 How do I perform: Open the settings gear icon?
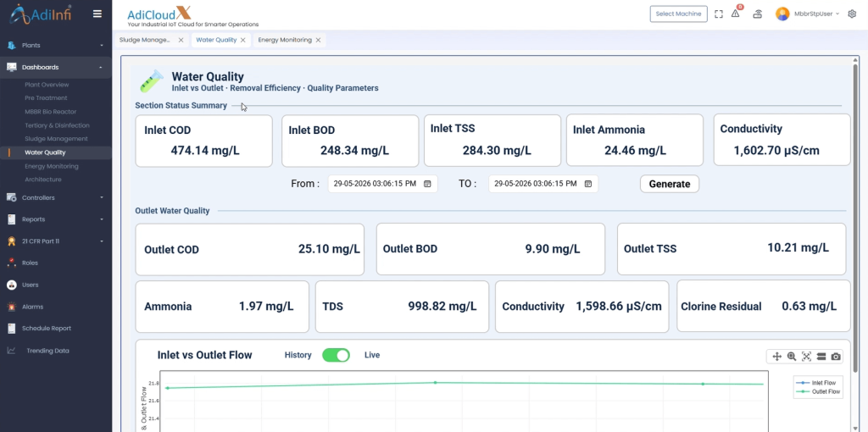pos(852,14)
